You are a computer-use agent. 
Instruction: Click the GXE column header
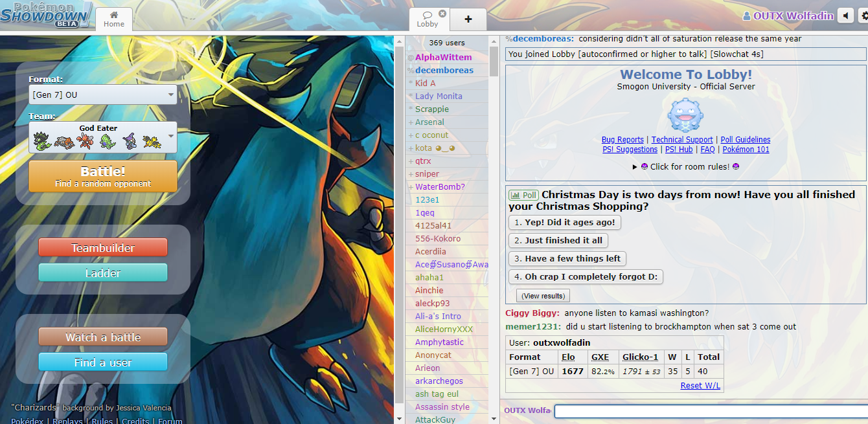point(600,357)
